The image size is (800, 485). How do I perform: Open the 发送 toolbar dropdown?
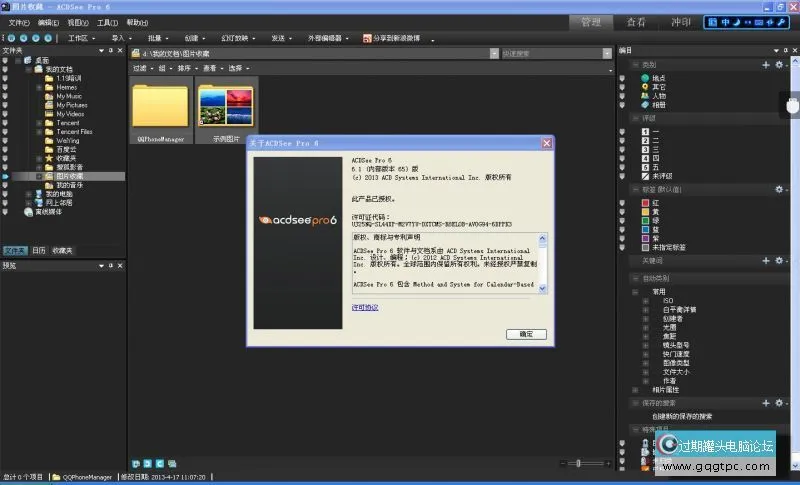(281, 38)
